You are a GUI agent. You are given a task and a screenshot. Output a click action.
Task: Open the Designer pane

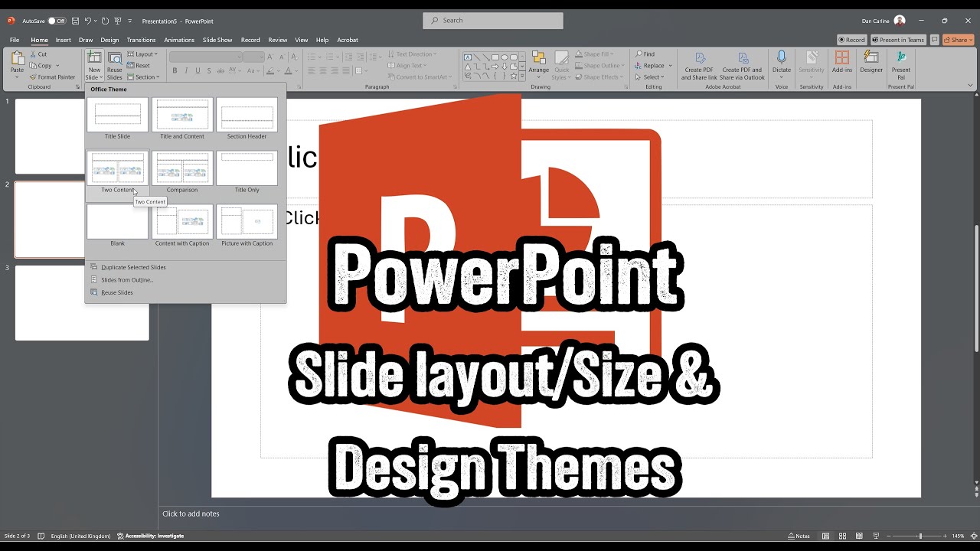(871, 63)
